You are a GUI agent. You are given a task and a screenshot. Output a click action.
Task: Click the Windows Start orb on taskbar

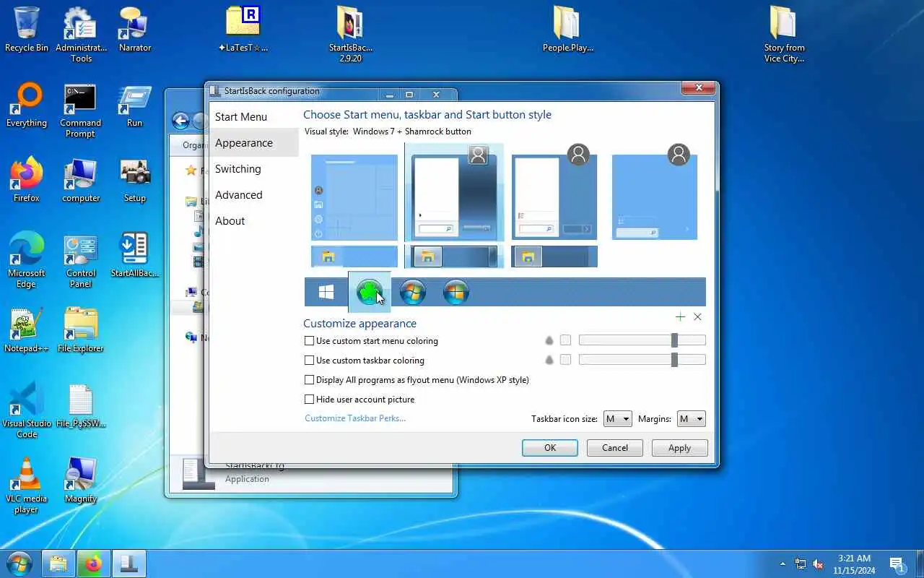click(x=19, y=564)
